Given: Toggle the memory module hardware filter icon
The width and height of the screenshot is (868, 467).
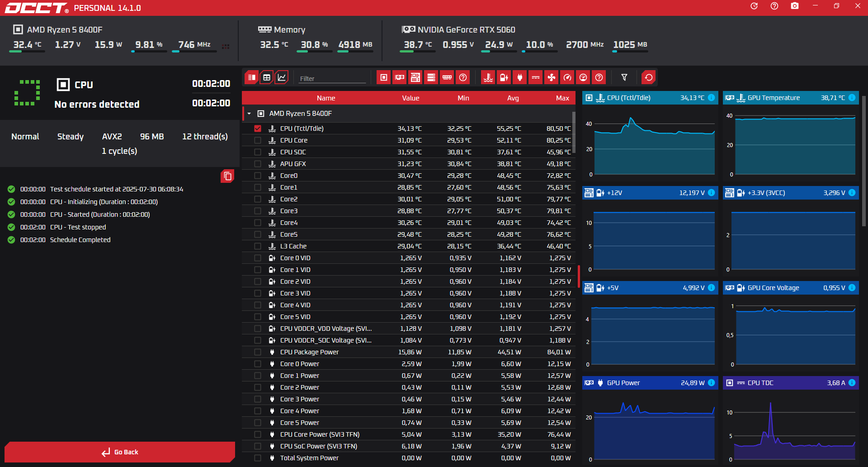Looking at the screenshot, I should point(447,77).
